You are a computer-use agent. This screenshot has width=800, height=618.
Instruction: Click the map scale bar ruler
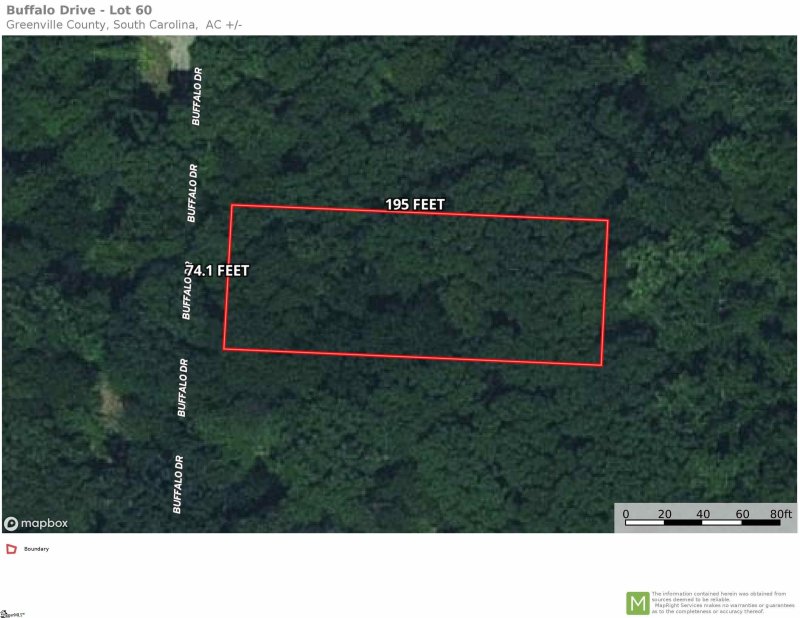702,522
